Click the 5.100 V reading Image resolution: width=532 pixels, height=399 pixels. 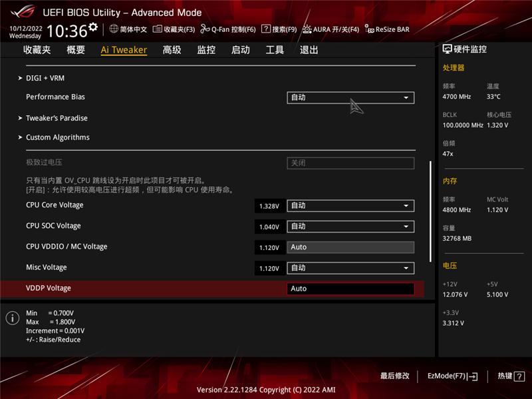coord(497,295)
